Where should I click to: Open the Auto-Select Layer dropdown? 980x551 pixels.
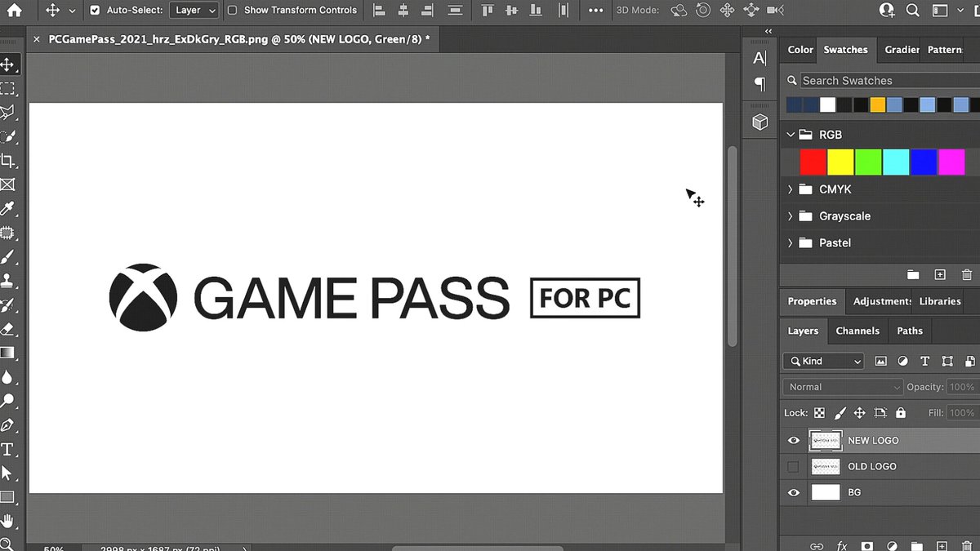(x=194, y=11)
